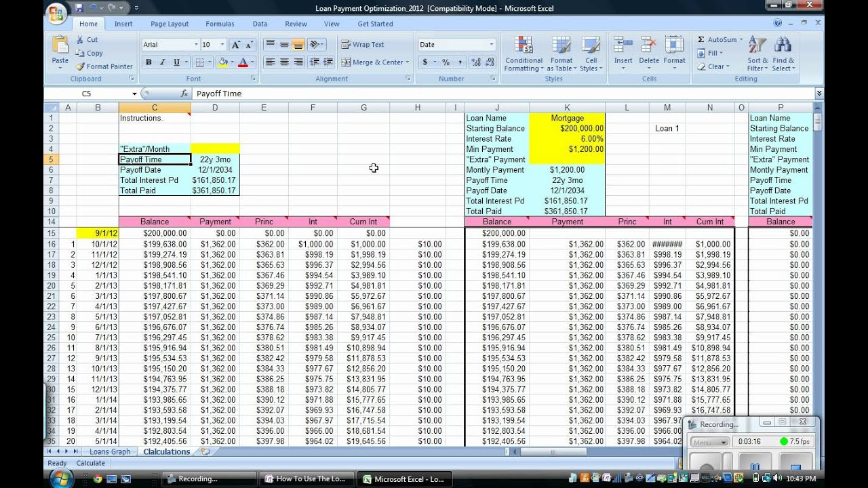This screenshot has width=868, height=488.
Task: Toggle Italic formatting
Action: click(x=163, y=62)
